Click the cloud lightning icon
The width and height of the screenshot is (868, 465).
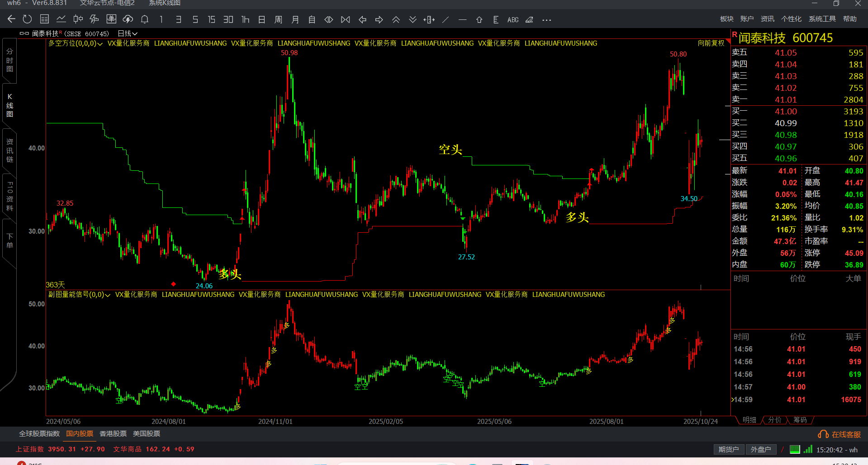128,19
